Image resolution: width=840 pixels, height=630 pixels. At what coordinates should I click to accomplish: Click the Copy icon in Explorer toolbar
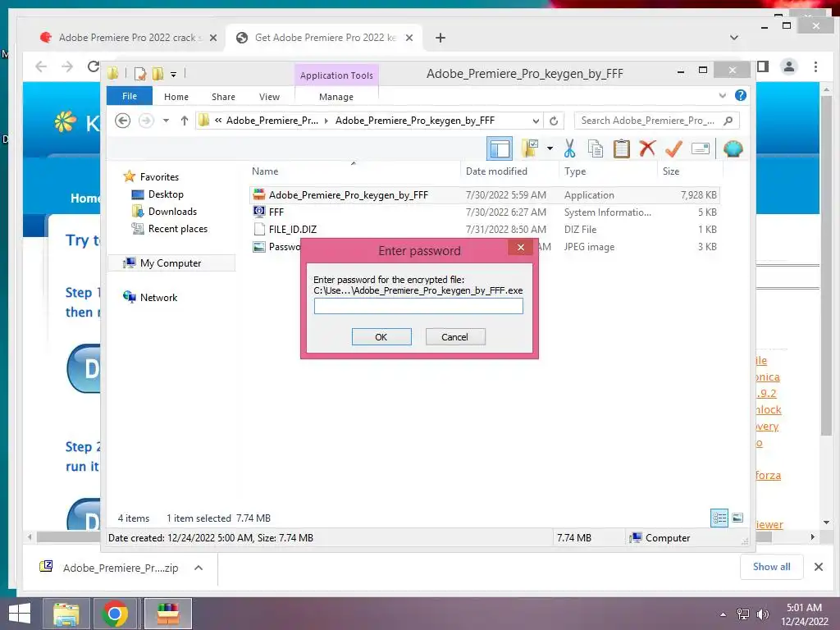[x=596, y=148]
